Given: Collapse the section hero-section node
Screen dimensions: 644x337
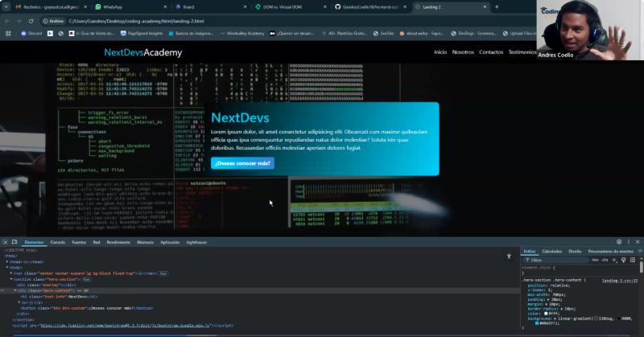Looking at the screenshot, I should (x=11, y=279).
